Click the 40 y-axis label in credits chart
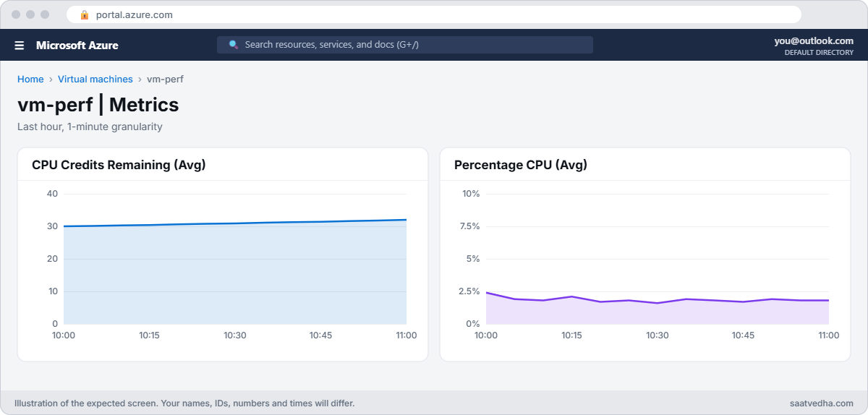Viewport: 868px width, 415px height. tap(52, 194)
